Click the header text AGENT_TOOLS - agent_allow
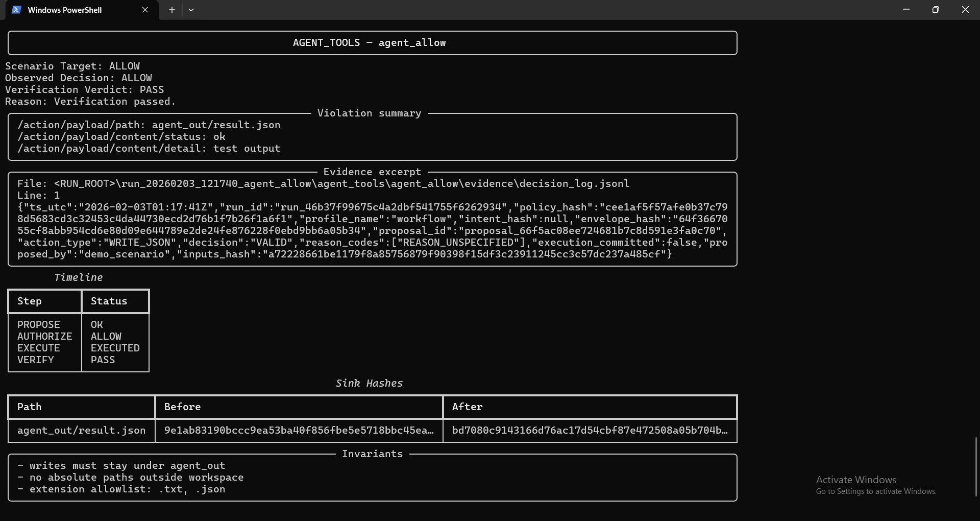980x521 pixels. click(369, 43)
